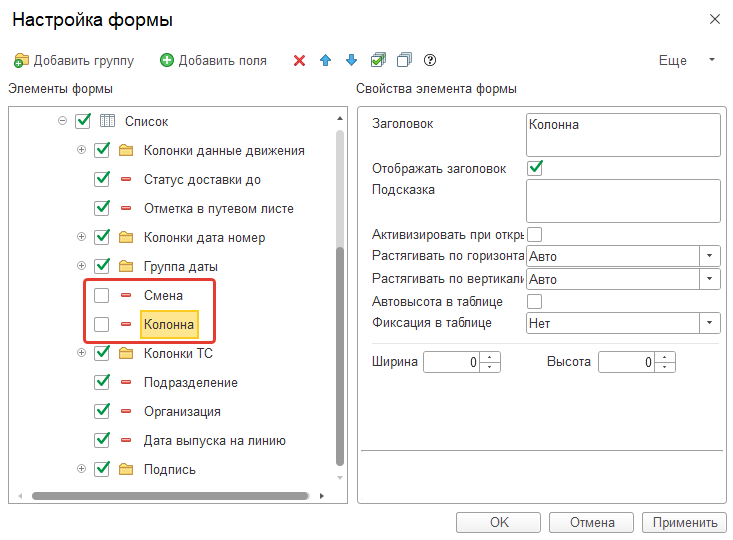Expand Группа даты group

click(x=81, y=266)
